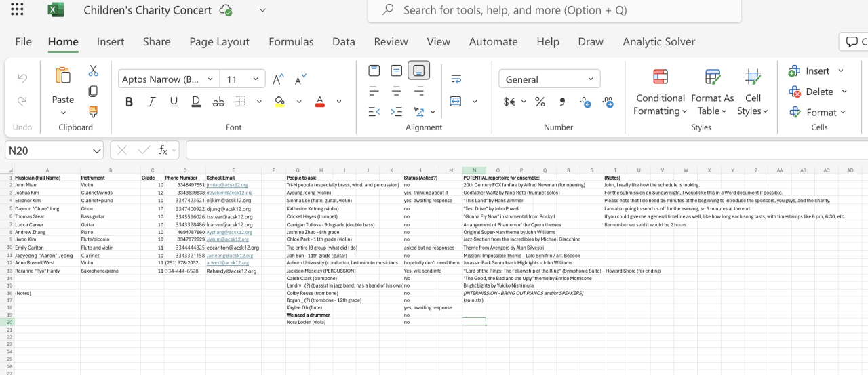Apply red font color

320,102
